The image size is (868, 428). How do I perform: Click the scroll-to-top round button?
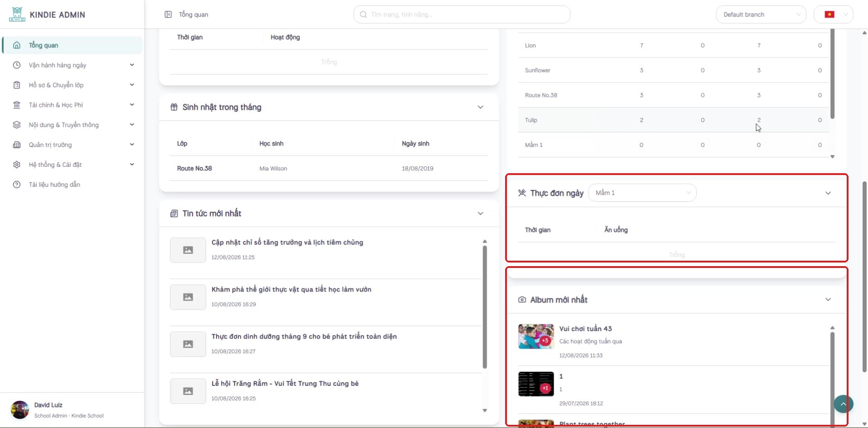click(x=843, y=404)
